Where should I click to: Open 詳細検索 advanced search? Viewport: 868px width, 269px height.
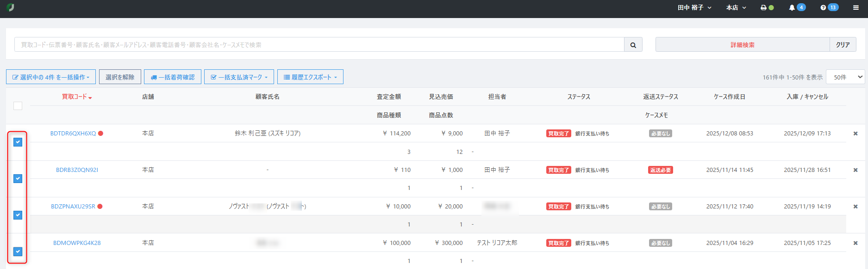coord(743,45)
